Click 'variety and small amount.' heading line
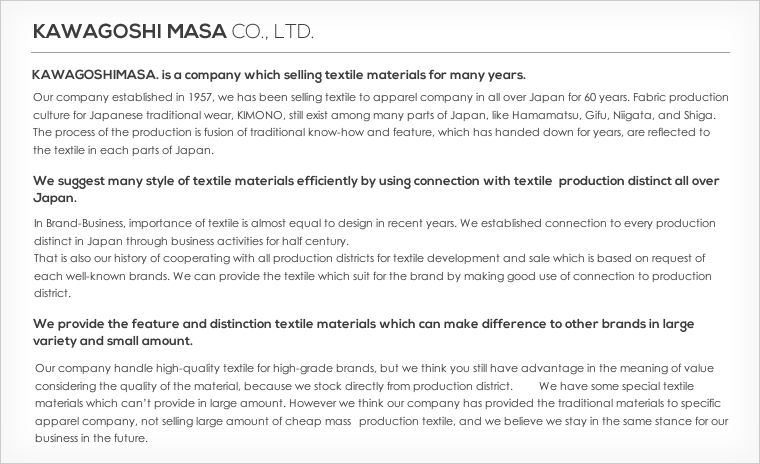This screenshot has width=760, height=464. click(112, 341)
